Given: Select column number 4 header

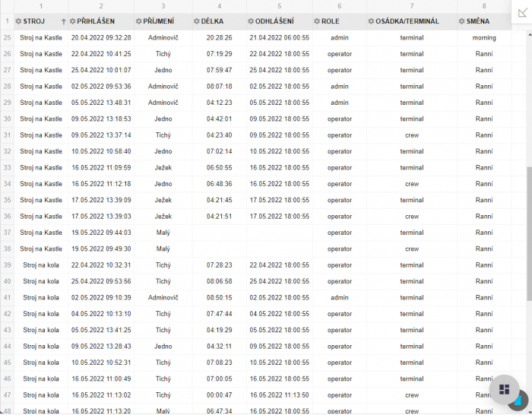Looking at the screenshot, I should pos(220,6).
